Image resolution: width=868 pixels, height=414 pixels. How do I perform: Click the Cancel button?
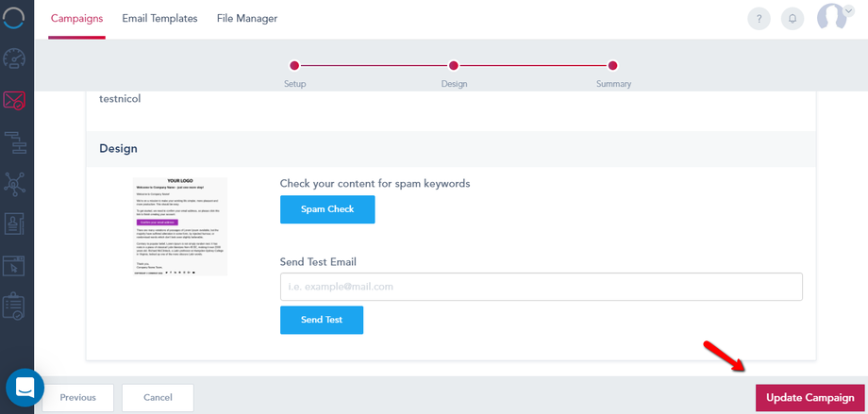click(158, 397)
